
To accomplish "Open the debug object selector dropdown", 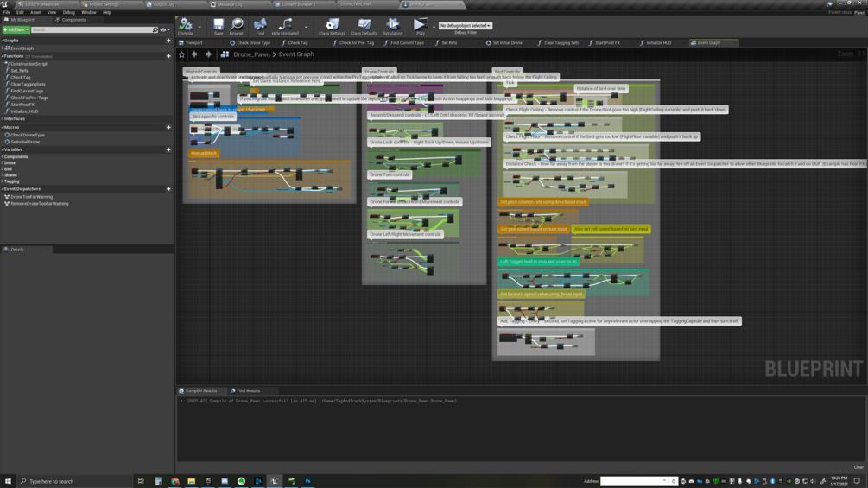I will [x=466, y=25].
